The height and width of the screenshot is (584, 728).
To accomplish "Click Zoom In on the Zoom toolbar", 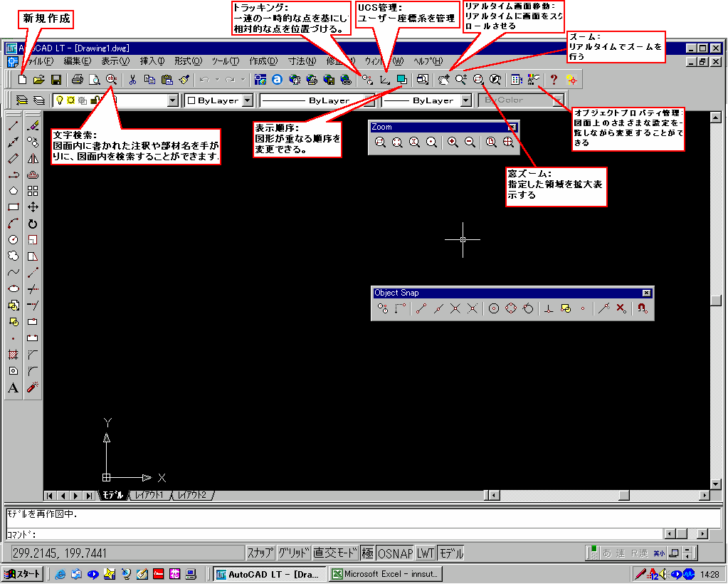I will click(453, 142).
